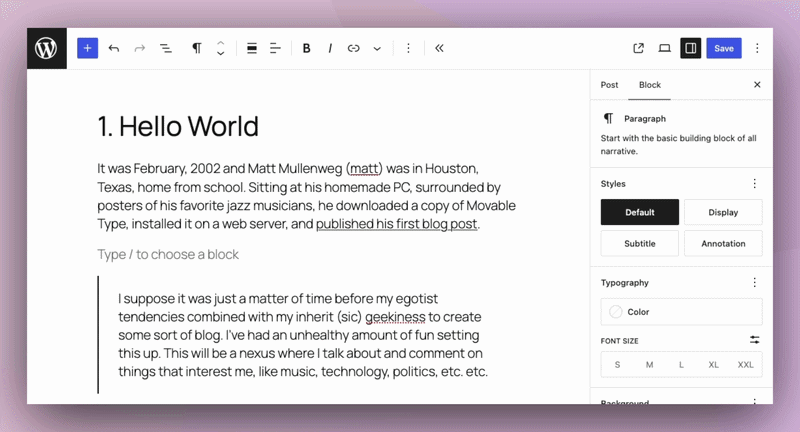Screen dimensions: 800x432
Task: Click the misspelled word "geekiness"
Action: 395,317
